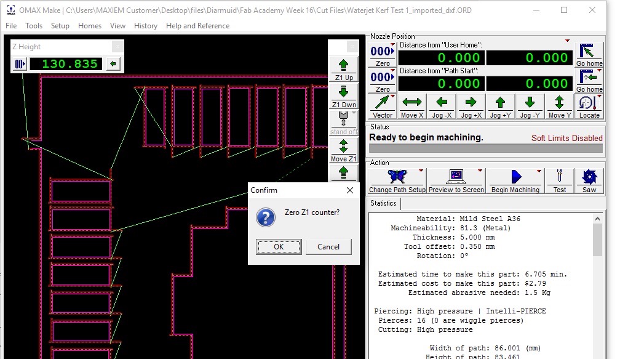
Task: Click zero icon in Z Height panel
Action: tap(20, 64)
